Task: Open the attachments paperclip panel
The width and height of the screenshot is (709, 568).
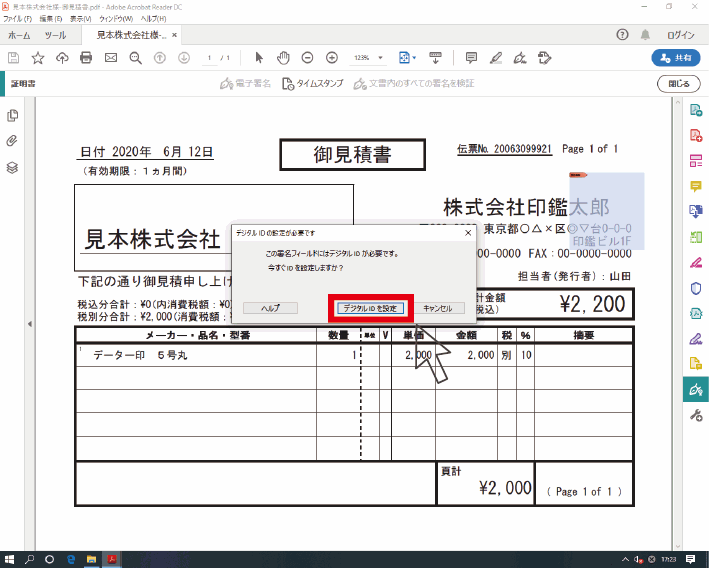Action: (12, 141)
